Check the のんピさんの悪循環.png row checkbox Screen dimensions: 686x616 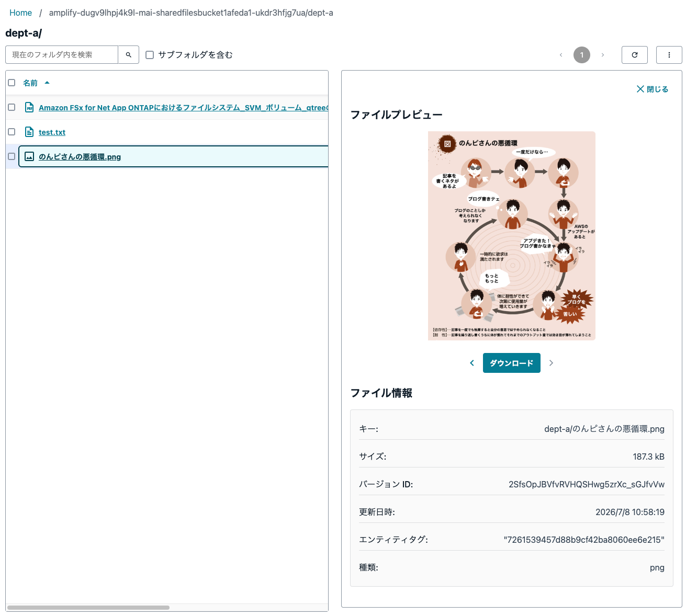click(12, 156)
